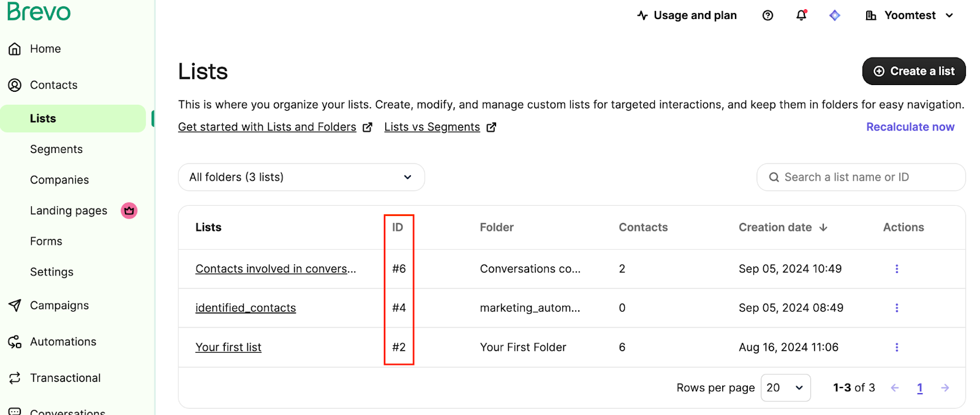Open actions menu for Your first list
Screen dimensions: 980x415
(x=897, y=347)
